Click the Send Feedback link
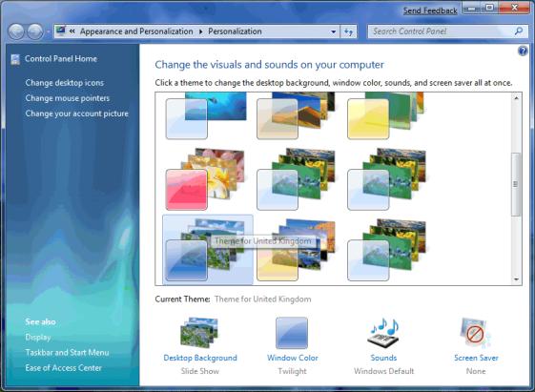The height and width of the screenshot is (392, 535). click(x=430, y=10)
